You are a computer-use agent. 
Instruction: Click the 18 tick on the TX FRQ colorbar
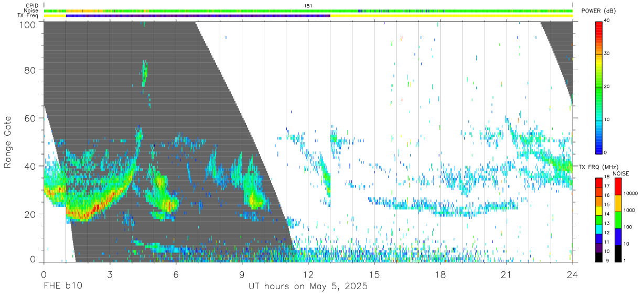(x=607, y=177)
